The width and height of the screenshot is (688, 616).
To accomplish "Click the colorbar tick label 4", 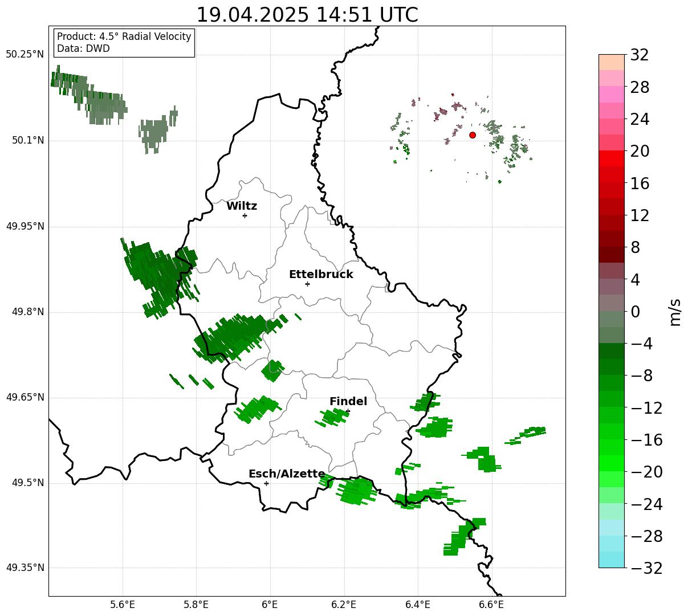I will tap(635, 280).
